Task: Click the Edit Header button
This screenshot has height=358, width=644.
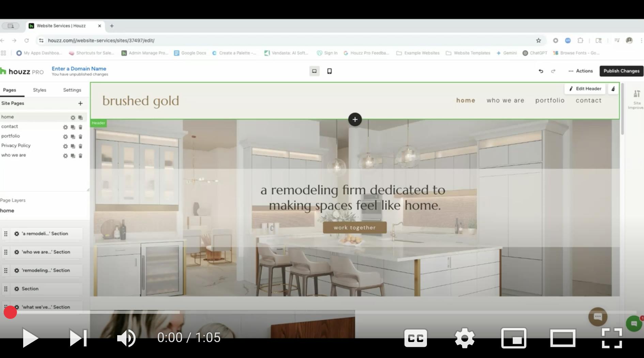Action: 585,89
